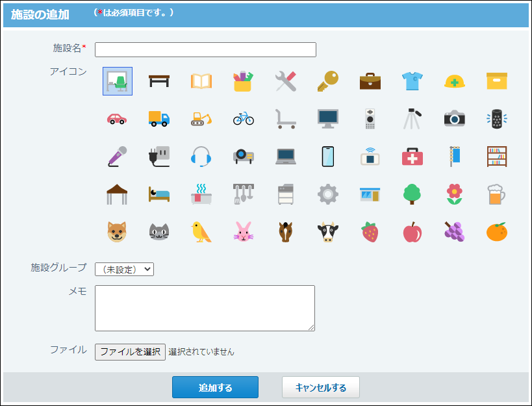The height and width of the screenshot is (406, 532).
Task: Select the beer mug icon
Action: click(x=497, y=194)
